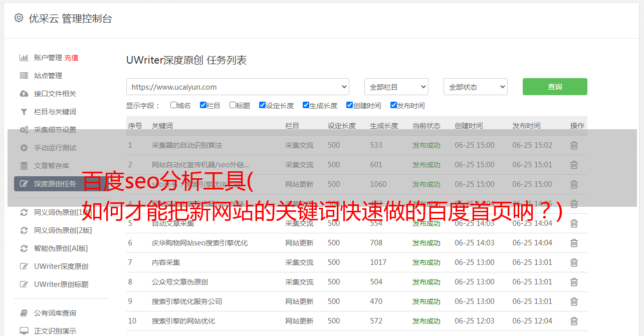Enable the 域名 display field checkbox
This screenshot has height=336, width=644.
point(173,105)
